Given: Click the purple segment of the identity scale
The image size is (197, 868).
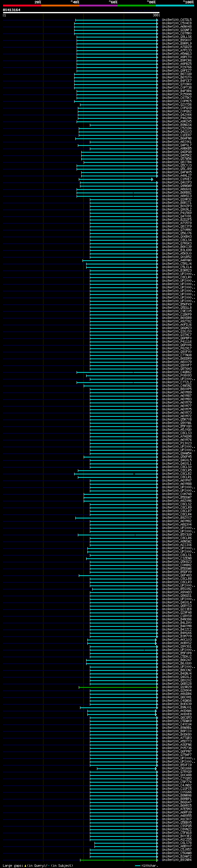Looking at the screenshot, I should click(98, 6).
